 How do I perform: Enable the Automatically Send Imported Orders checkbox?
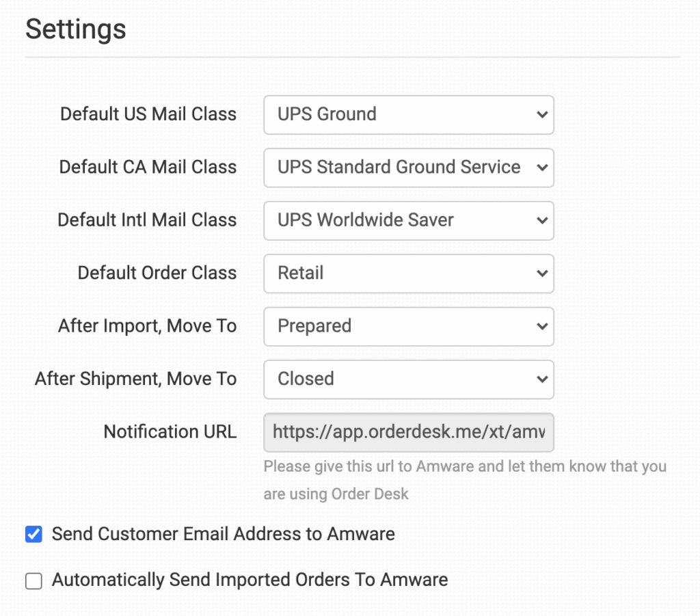click(33, 581)
